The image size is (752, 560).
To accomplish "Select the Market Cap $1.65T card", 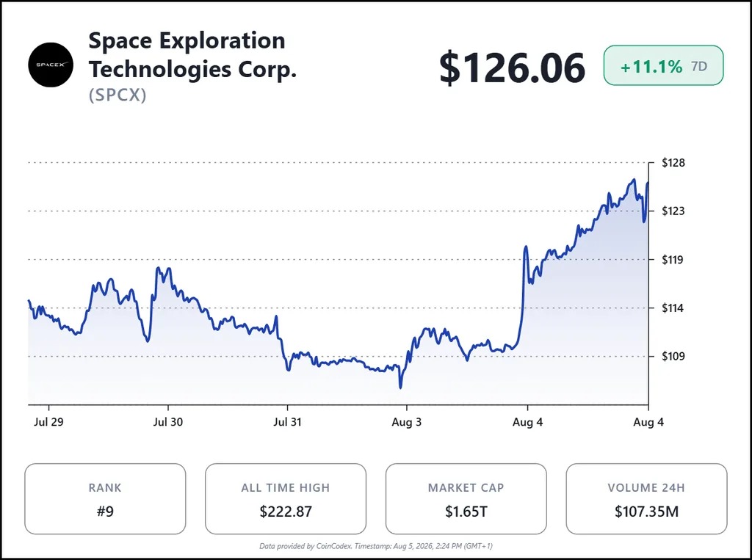I will [466, 498].
